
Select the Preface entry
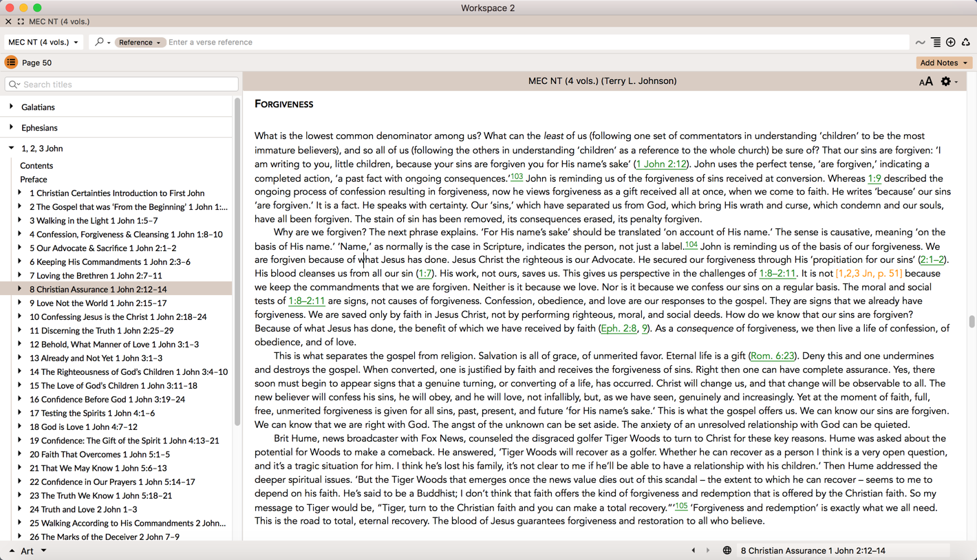pos(34,180)
